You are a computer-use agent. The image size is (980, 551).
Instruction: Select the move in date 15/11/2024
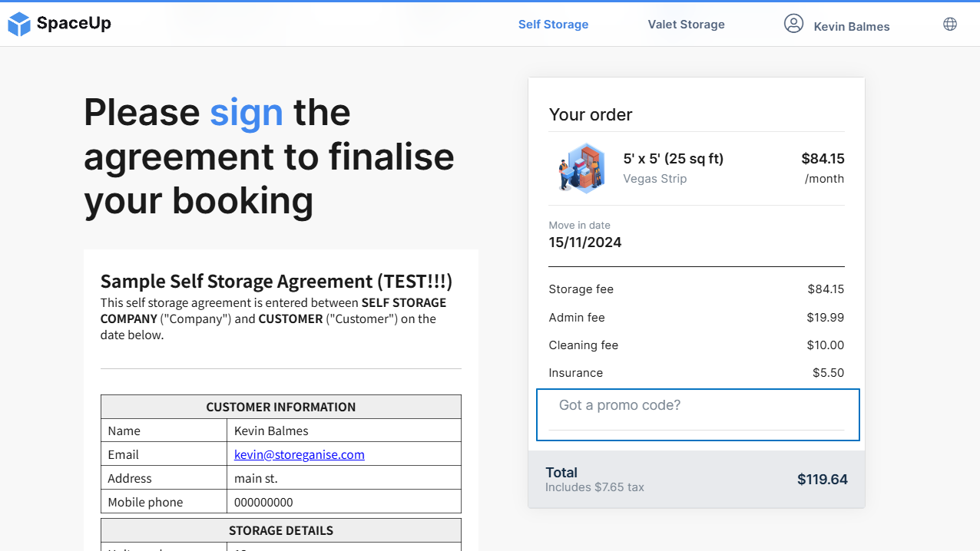(x=585, y=243)
